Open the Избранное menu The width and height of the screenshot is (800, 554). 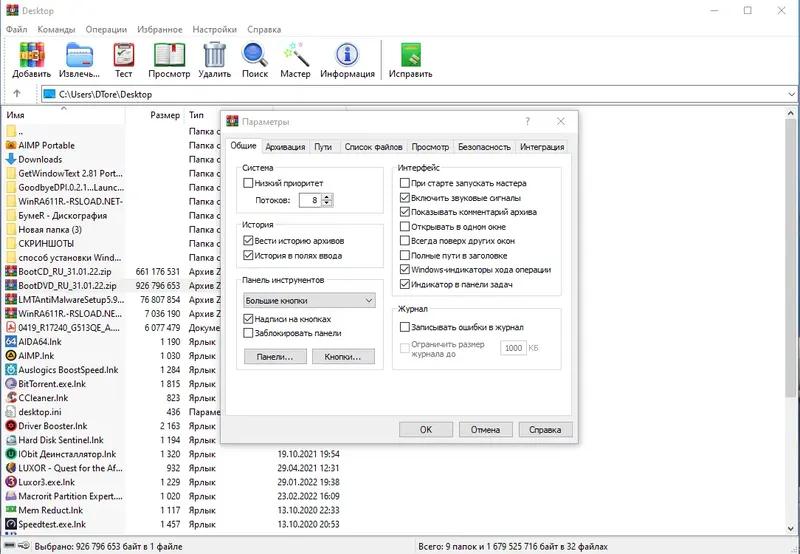pos(160,29)
